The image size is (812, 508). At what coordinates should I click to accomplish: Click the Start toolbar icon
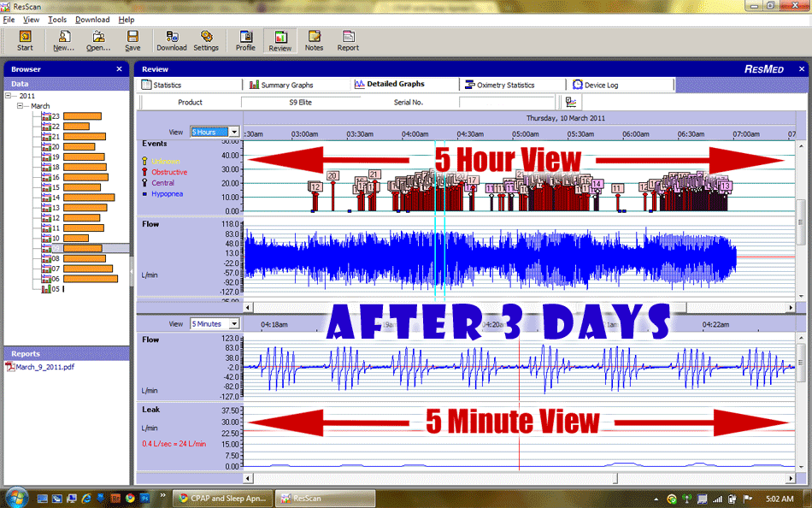(25, 40)
